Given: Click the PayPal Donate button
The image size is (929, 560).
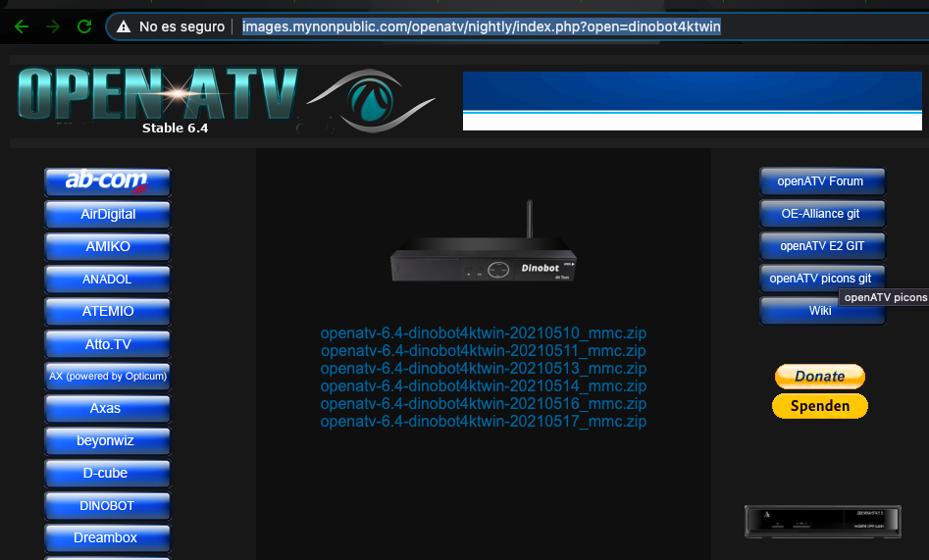Looking at the screenshot, I should tap(819, 376).
